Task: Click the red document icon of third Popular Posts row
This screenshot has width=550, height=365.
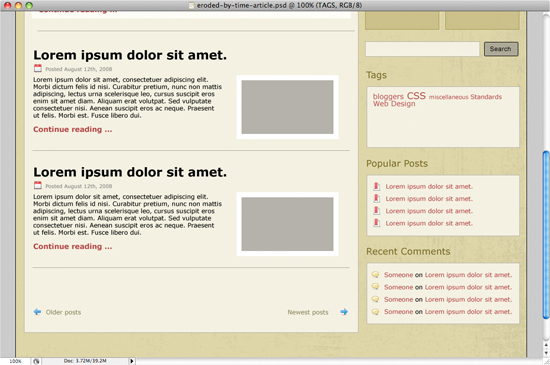Action: (377, 211)
